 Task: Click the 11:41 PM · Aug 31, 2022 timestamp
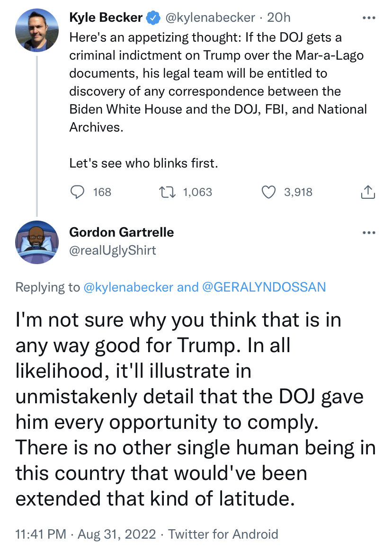pyautogui.click(x=86, y=534)
